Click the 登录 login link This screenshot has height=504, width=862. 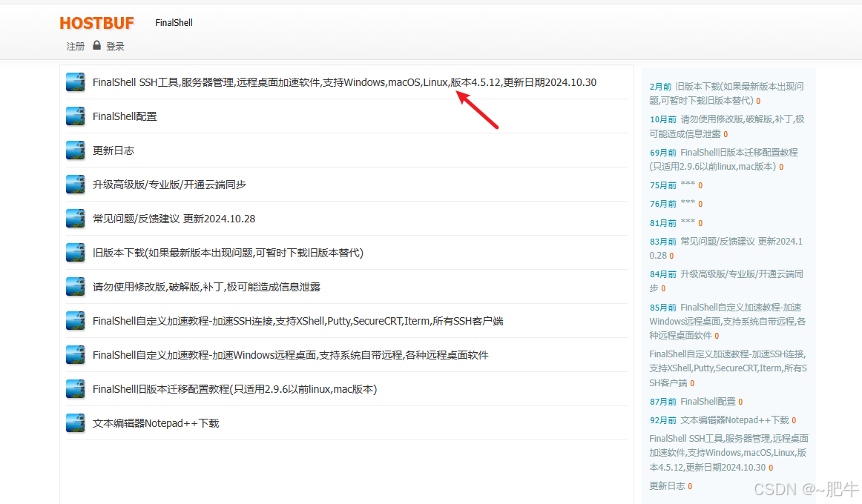tap(115, 47)
